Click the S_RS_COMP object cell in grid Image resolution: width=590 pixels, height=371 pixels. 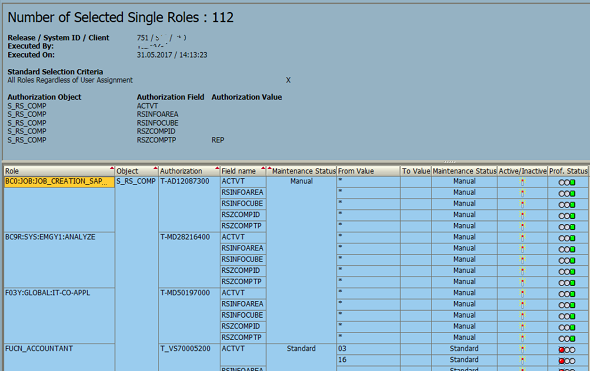136,181
